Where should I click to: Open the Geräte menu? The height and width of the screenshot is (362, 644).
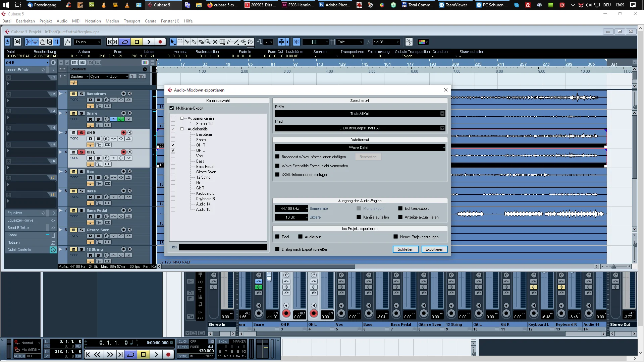click(151, 21)
